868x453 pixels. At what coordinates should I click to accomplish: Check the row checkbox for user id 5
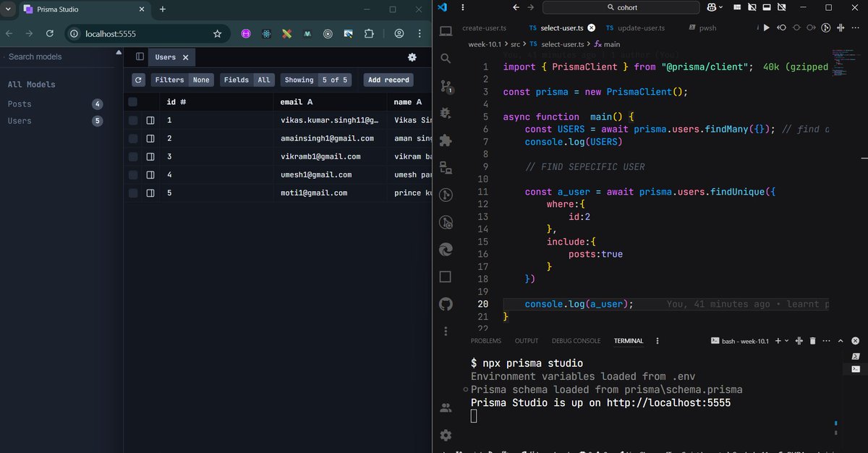[133, 193]
